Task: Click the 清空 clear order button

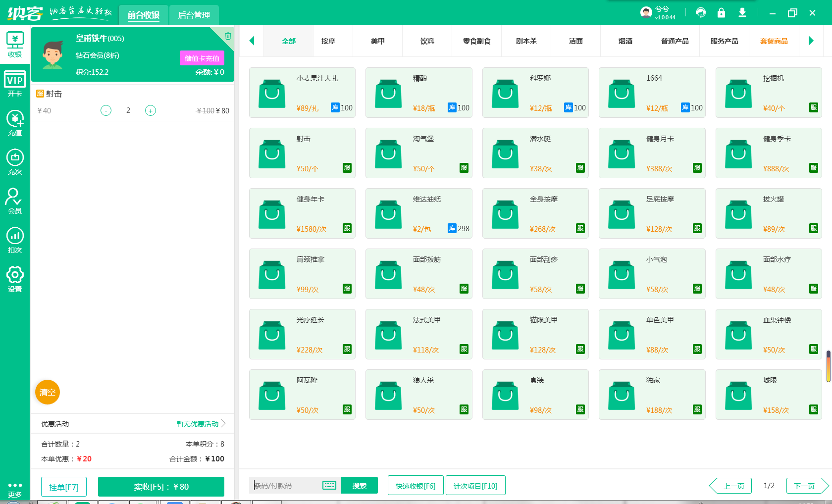Action: [48, 392]
